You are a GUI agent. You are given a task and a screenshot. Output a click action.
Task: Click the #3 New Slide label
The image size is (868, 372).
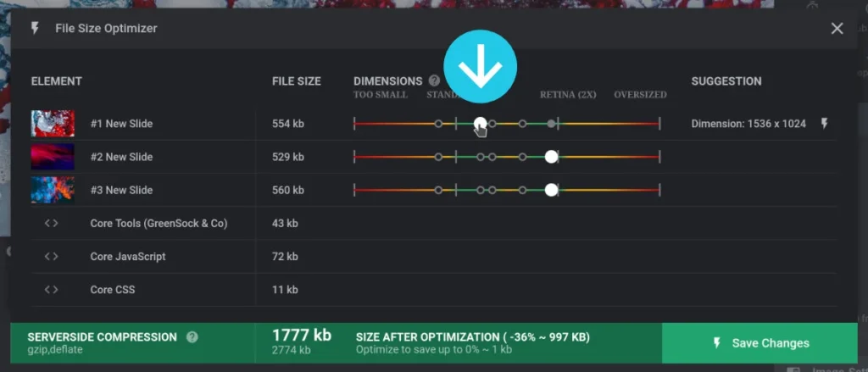click(121, 191)
